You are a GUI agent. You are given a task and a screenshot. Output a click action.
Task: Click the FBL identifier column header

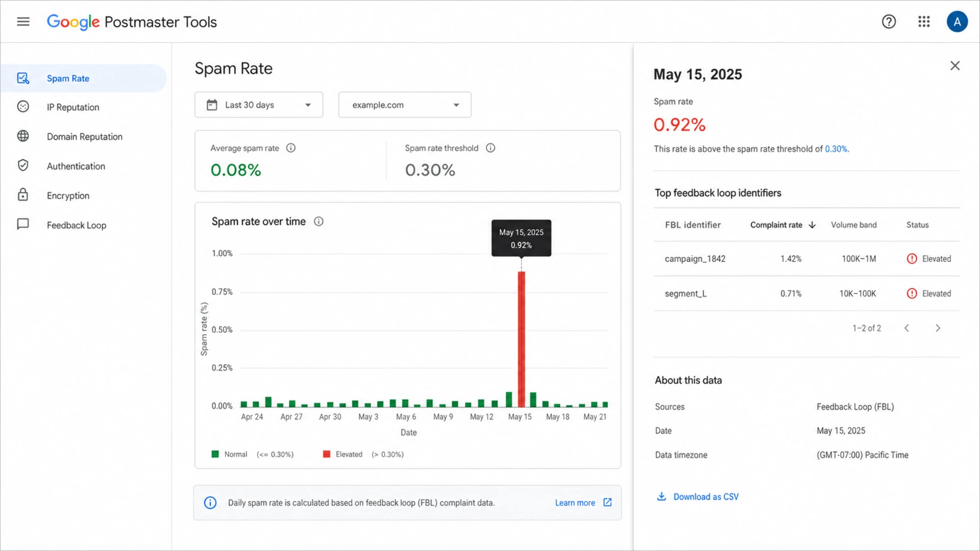(x=693, y=225)
